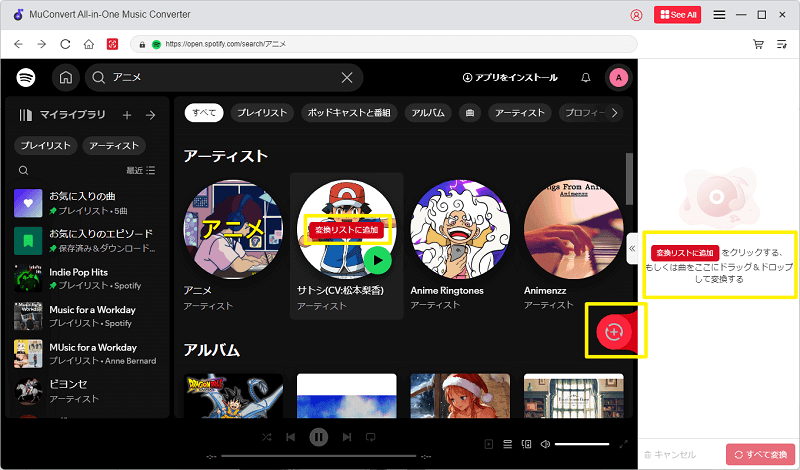Click the red music service switch icon
The height and width of the screenshot is (470, 800).
coord(112,44)
